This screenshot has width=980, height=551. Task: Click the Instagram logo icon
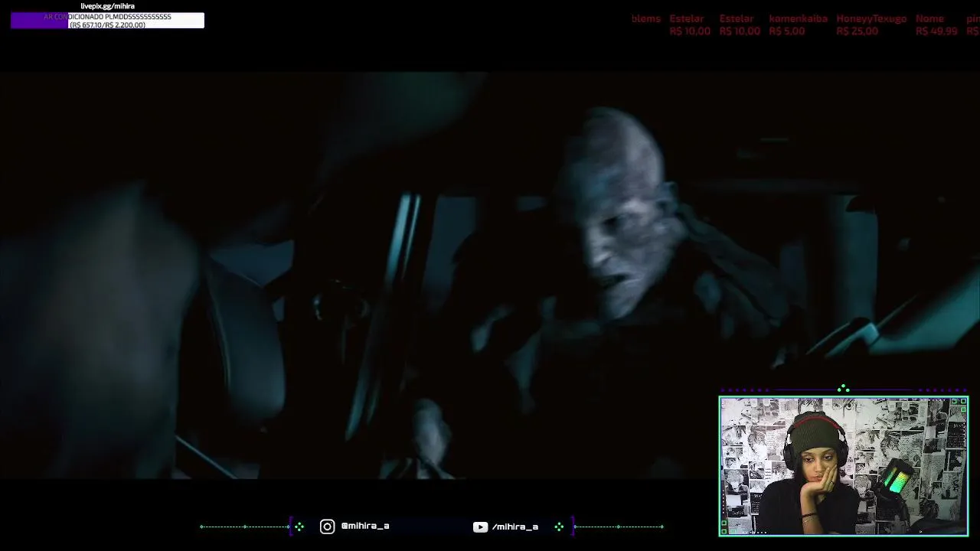(x=327, y=527)
